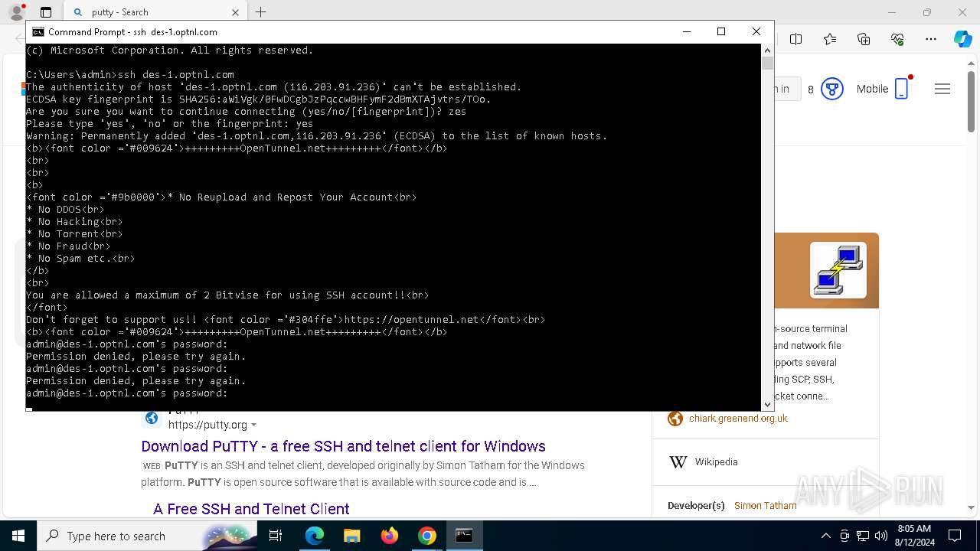Open Task View from taskbar
980x551 pixels.
(276, 536)
